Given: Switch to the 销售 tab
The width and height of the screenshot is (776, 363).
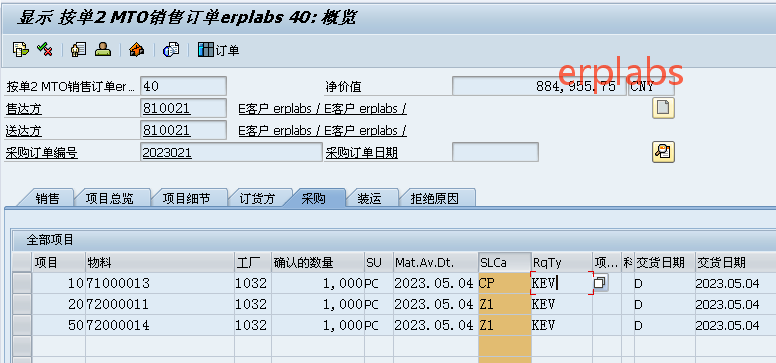Looking at the screenshot, I should (47, 199).
